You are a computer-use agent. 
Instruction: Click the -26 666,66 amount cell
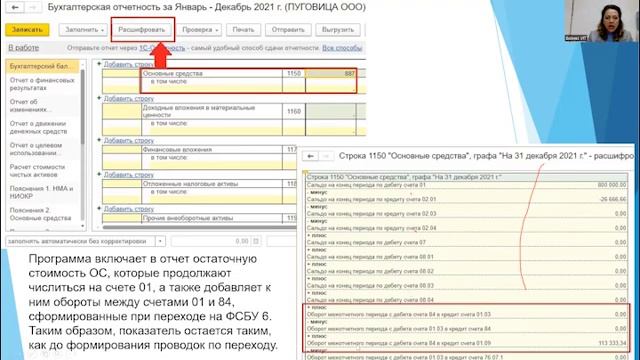[613, 199]
